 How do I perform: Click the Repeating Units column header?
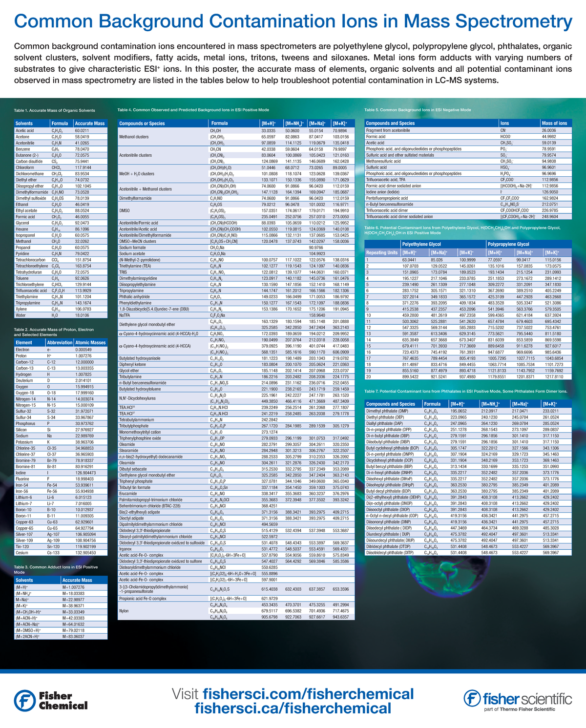click(382, 252)
